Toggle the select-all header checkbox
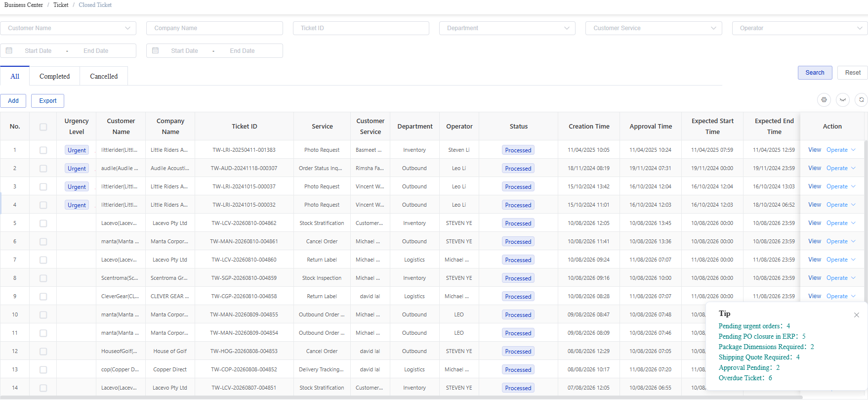This screenshot has height=401, width=868. (43, 127)
